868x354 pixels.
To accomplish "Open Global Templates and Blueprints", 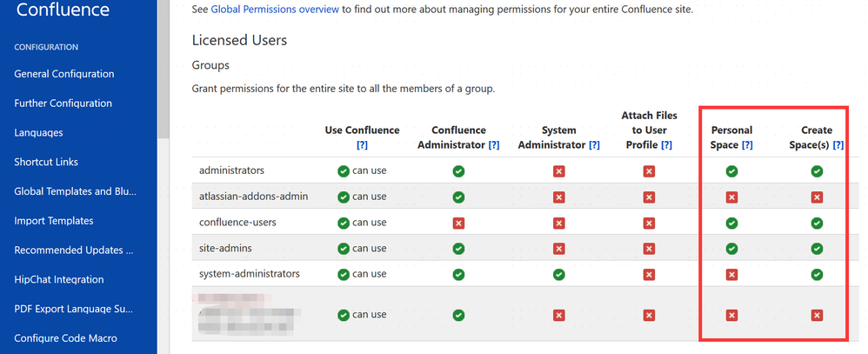I will (76, 191).
